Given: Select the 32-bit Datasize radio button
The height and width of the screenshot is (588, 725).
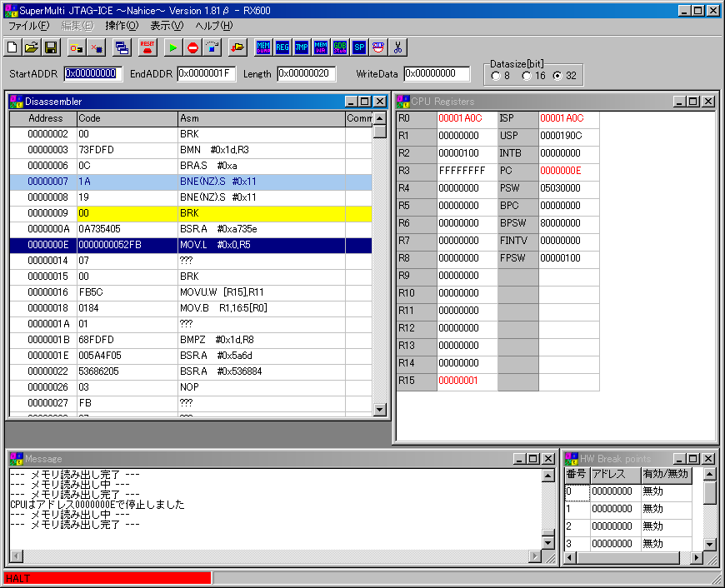Looking at the screenshot, I should pos(557,76).
